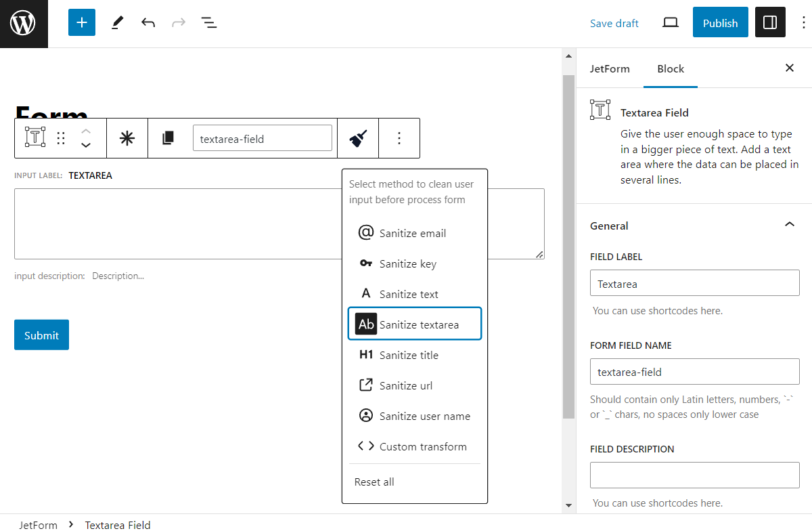The image size is (812, 531).
Task: Open the WordPress logo menu
Action: [24, 23]
